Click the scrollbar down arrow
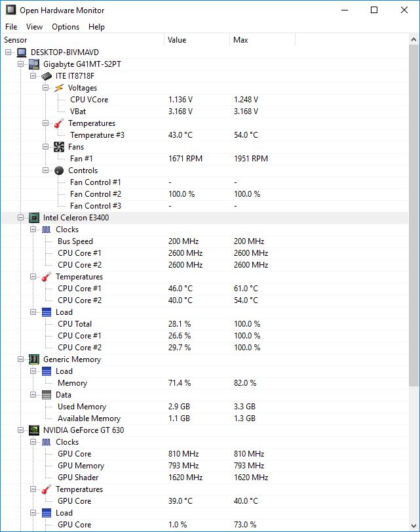This screenshot has width=420, height=532. click(413, 526)
